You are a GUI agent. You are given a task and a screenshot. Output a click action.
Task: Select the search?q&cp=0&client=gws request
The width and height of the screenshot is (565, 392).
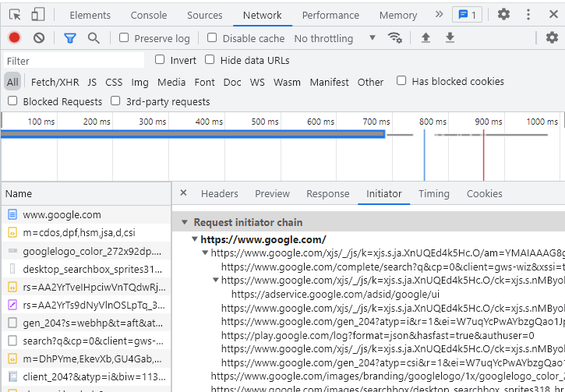tap(87, 341)
